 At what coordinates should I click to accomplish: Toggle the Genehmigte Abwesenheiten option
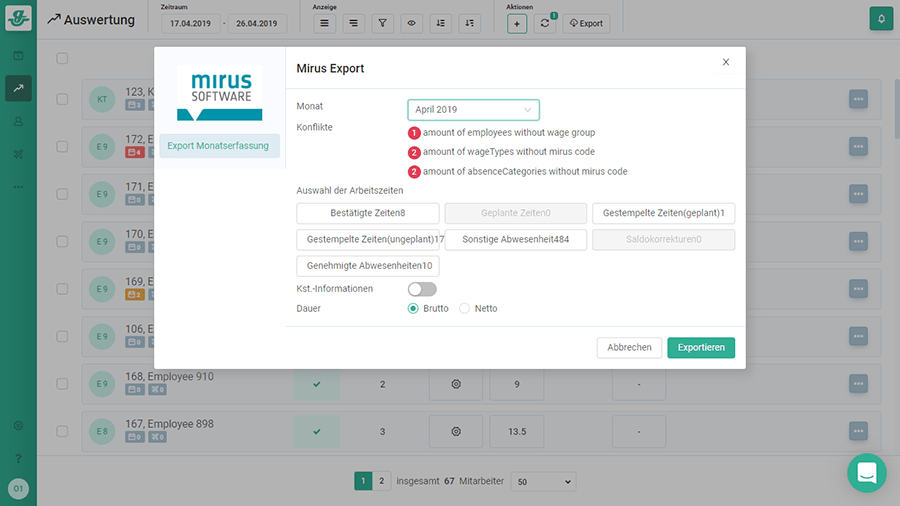coord(368,266)
